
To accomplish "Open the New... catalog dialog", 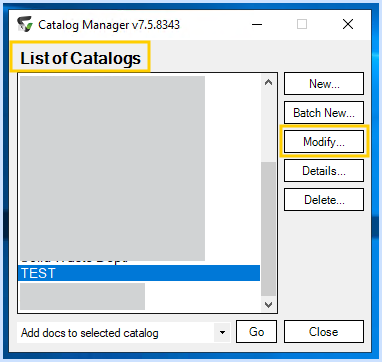I will [x=324, y=84].
